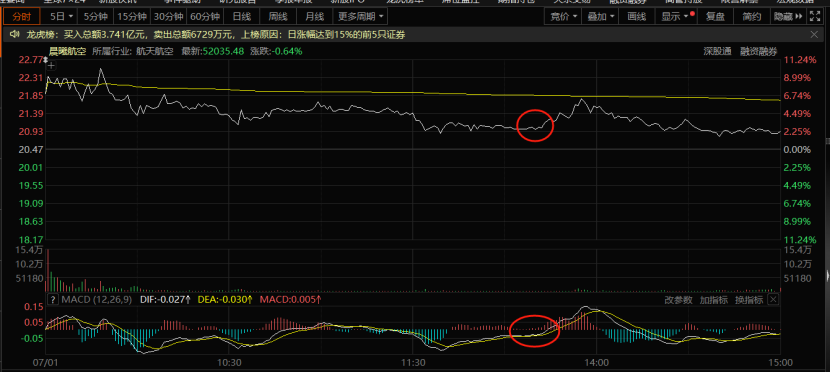The image size is (830, 373).
Task: Expand the 更多周期 dropdown
Action: click(362, 17)
